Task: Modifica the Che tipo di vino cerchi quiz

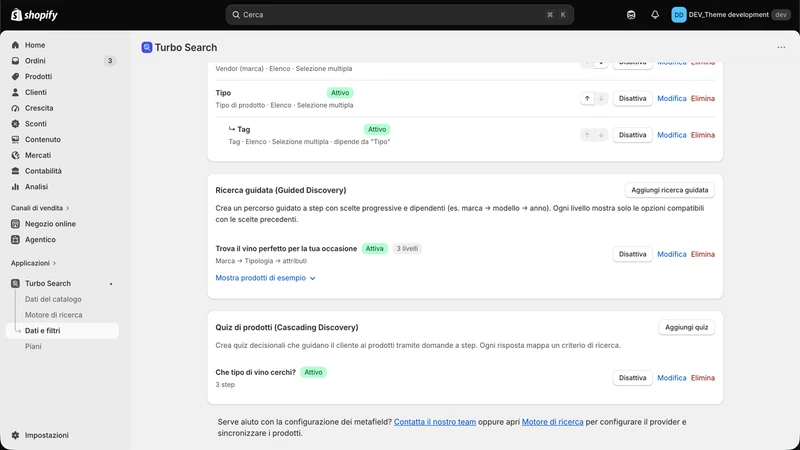Action: pos(671,378)
